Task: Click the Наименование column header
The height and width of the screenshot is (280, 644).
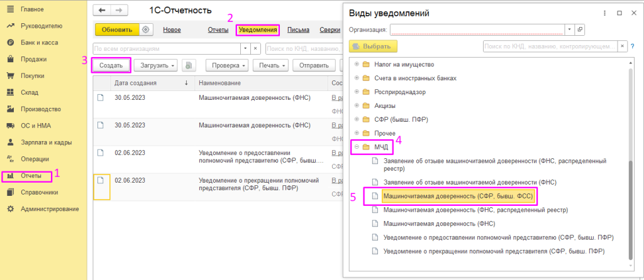Action: click(260, 83)
